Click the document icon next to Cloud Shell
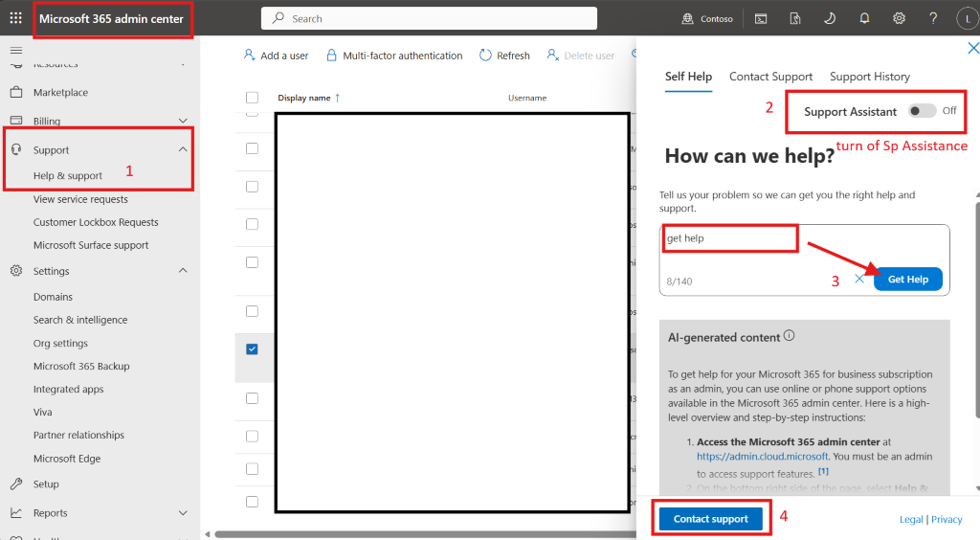Viewport: 980px width, 540px height. point(795,19)
